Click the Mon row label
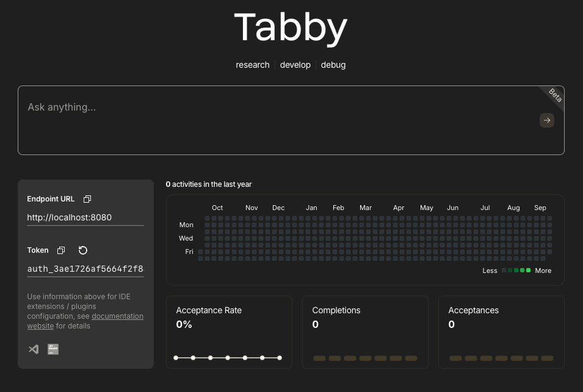Viewport: 583px width, 392px height. pyautogui.click(x=186, y=225)
